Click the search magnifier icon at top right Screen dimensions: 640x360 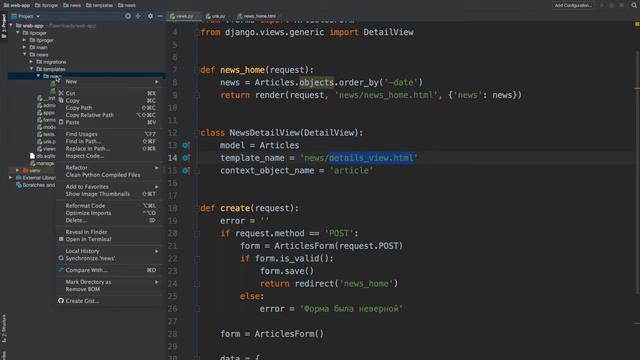(x=634, y=5)
